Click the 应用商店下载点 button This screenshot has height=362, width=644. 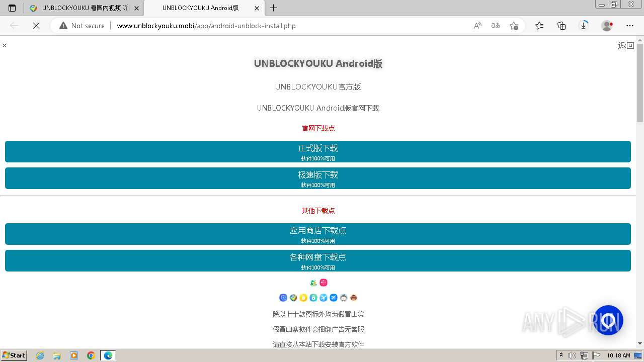[318, 234]
